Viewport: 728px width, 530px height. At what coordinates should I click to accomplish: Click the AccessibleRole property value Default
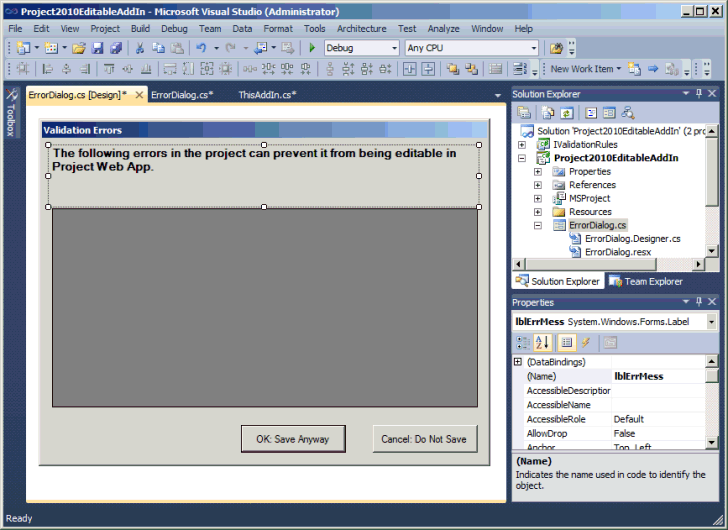click(x=658, y=420)
